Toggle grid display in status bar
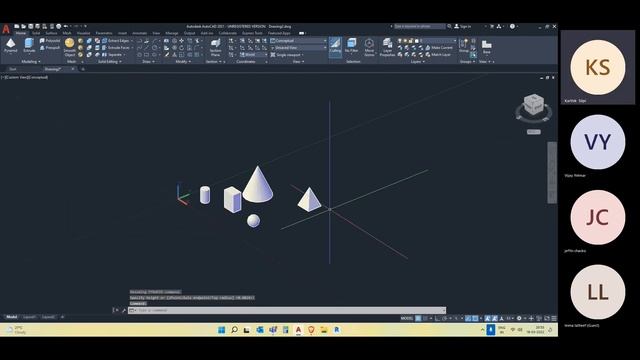 click(418, 318)
